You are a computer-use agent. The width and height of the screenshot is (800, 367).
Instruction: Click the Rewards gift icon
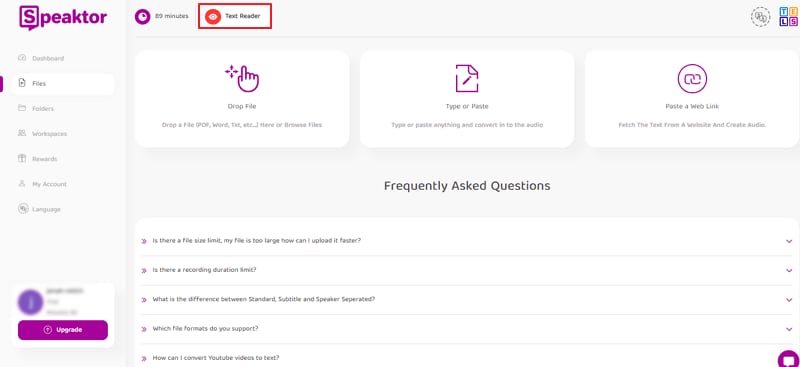pos(22,158)
